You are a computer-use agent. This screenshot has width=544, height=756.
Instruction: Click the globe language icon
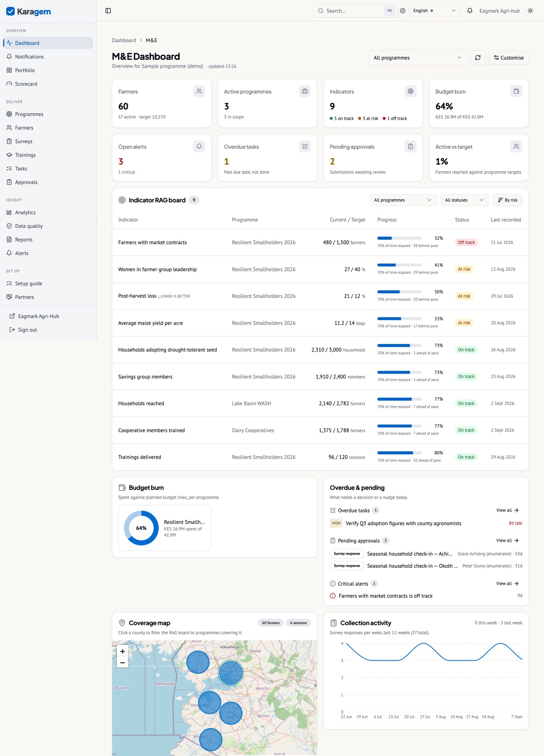click(403, 10)
